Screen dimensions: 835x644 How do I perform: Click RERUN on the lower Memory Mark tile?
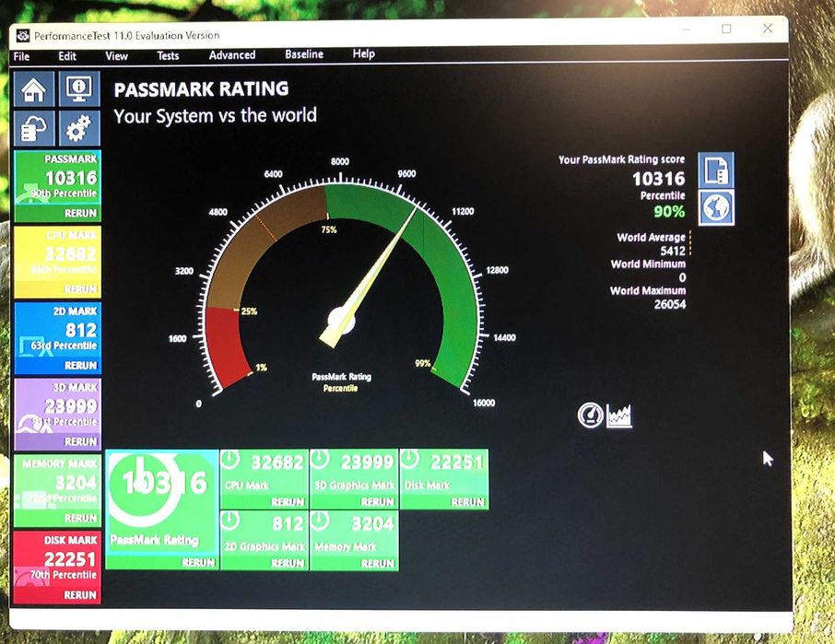[378, 563]
